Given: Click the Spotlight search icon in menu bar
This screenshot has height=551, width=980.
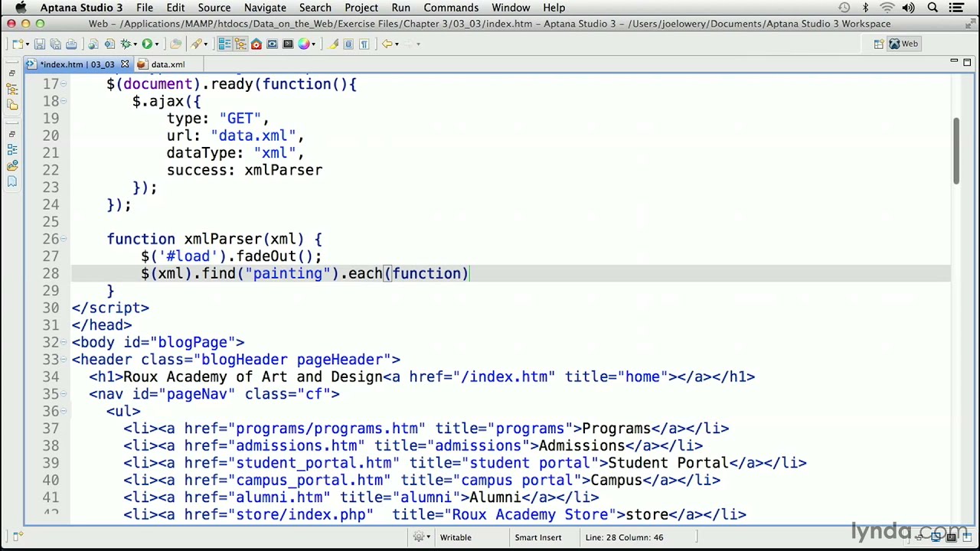Looking at the screenshot, I should tap(933, 8).
